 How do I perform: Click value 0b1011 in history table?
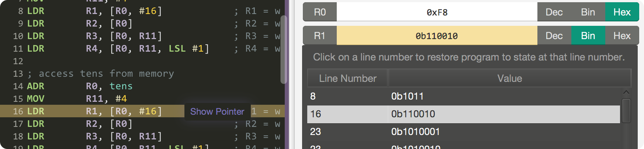[x=407, y=96]
